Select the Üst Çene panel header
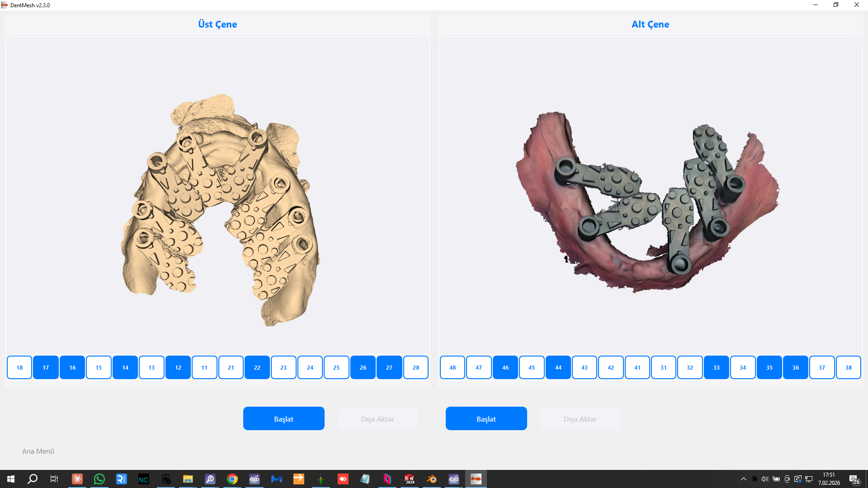Viewport: 868px width, 488px height. 217,24
